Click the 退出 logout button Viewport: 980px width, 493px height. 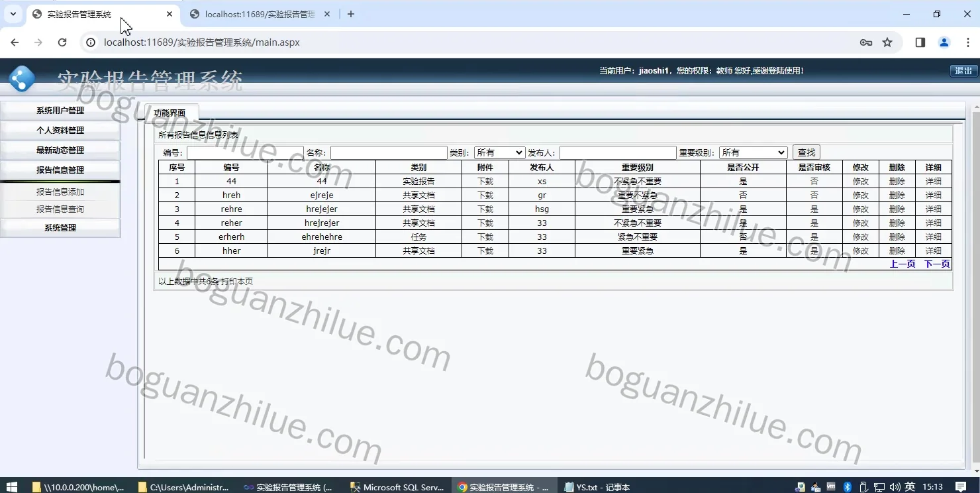coord(963,71)
